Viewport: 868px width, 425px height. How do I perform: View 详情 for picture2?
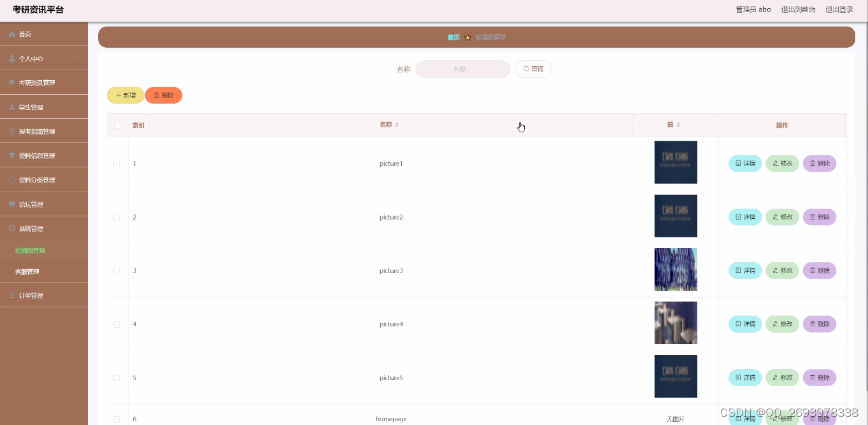tap(745, 217)
